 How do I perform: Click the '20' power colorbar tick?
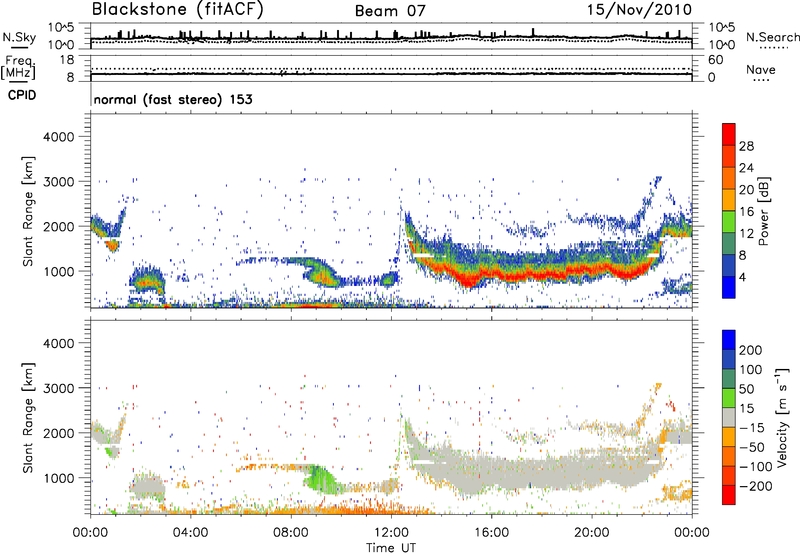(746, 190)
